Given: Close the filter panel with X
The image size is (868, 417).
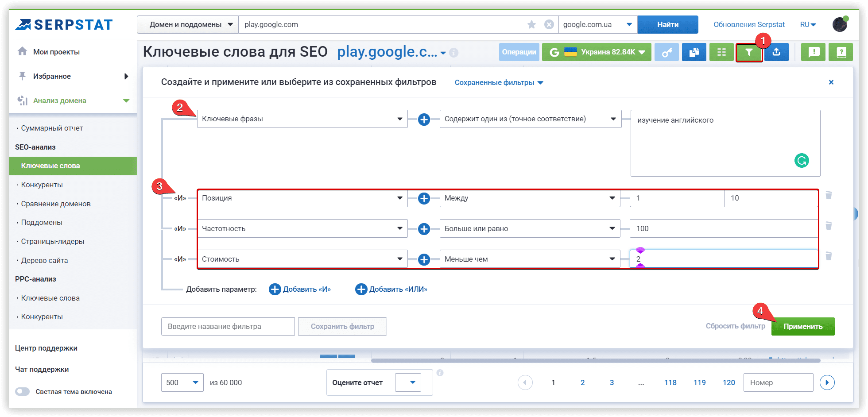Looking at the screenshot, I should point(831,82).
